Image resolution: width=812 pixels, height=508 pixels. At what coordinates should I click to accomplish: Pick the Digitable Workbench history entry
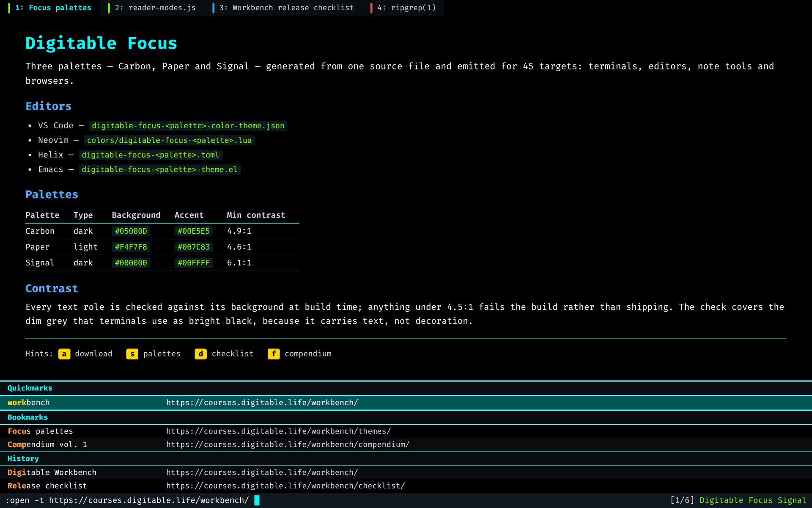(406, 472)
